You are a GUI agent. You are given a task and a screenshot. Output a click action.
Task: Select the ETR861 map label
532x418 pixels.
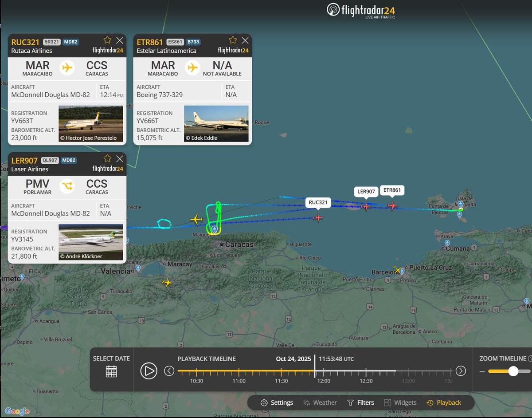click(392, 190)
